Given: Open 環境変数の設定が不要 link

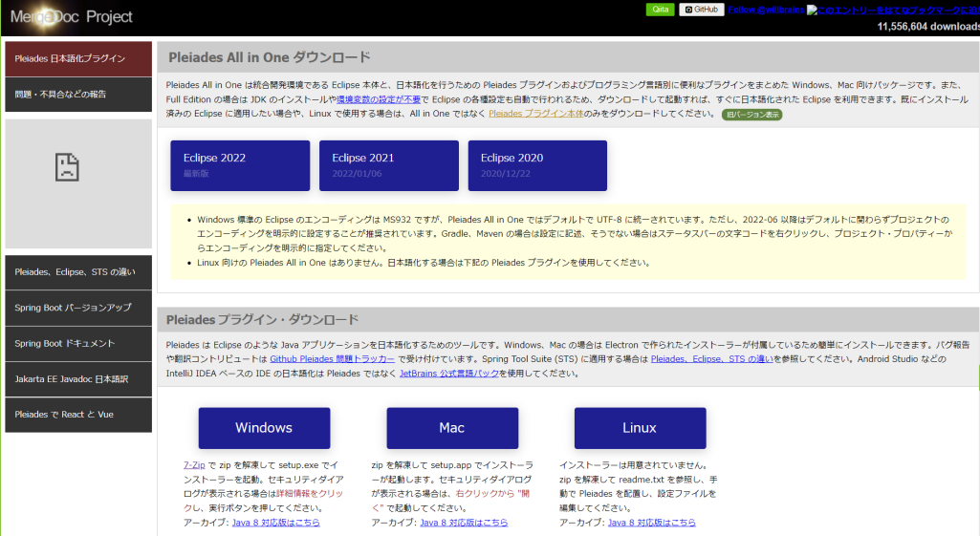Looking at the screenshot, I should pos(379,99).
